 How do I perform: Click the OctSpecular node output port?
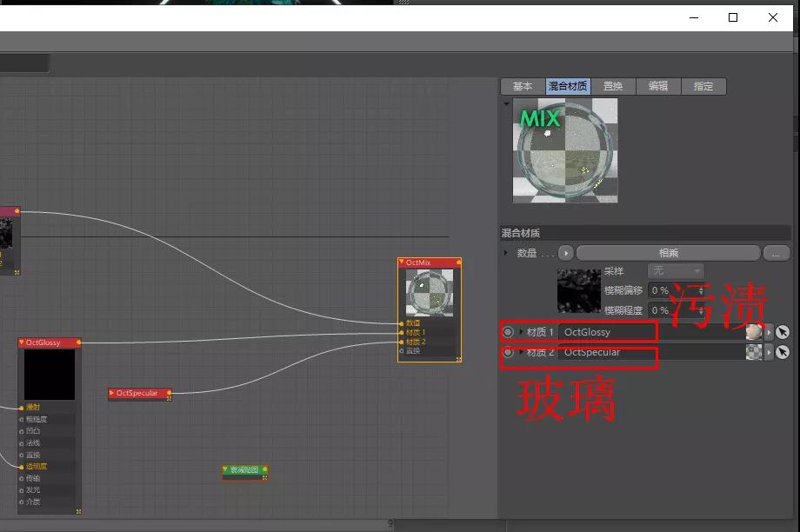(169, 394)
